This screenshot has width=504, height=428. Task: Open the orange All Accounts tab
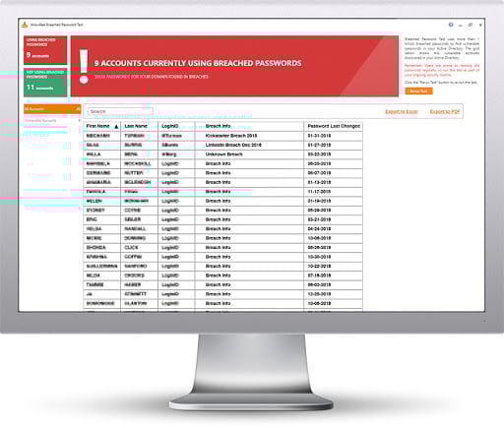52,109
